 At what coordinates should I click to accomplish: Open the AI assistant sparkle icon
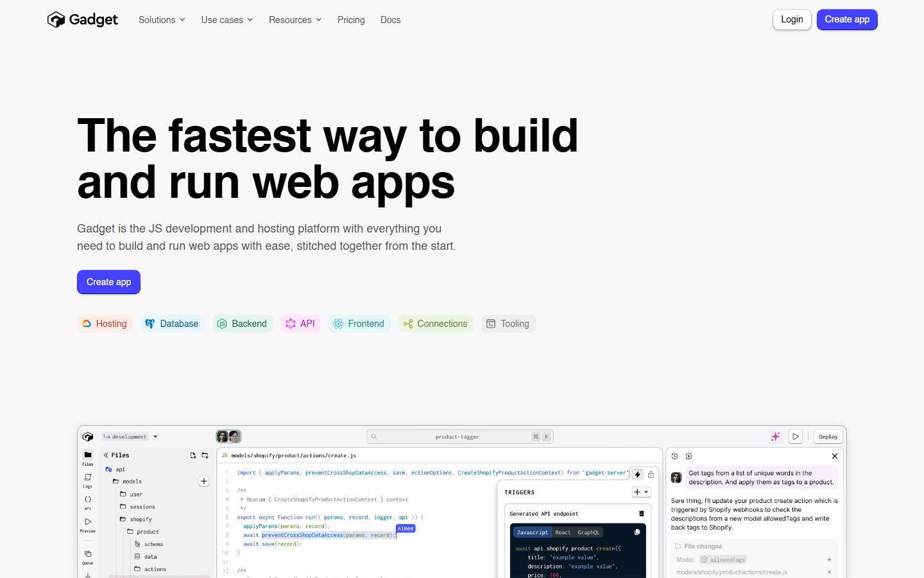point(776,436)
